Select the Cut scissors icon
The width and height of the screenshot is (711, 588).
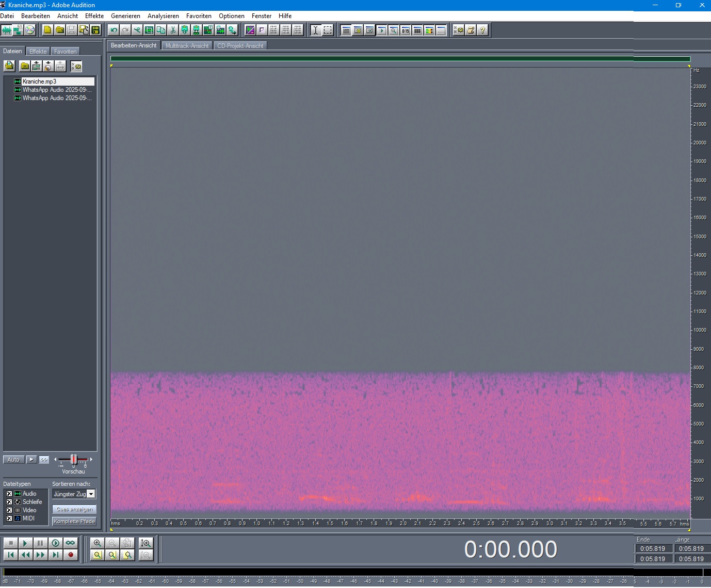click(173, 30)
